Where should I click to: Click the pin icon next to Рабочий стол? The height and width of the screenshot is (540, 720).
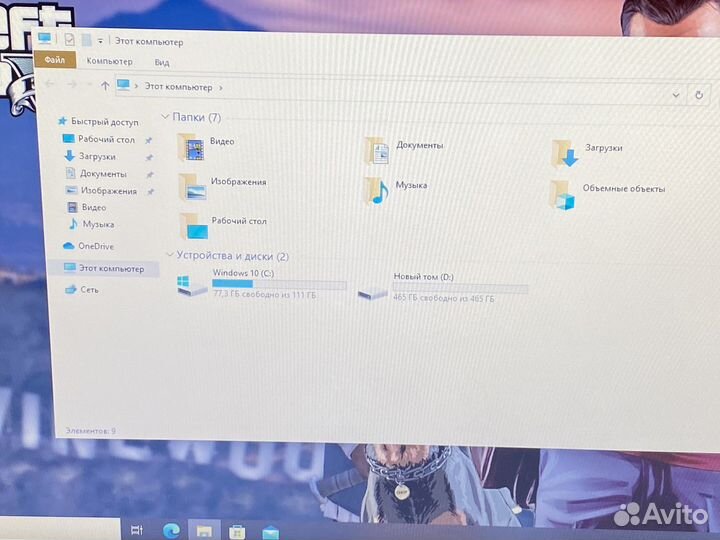point(148,141)
